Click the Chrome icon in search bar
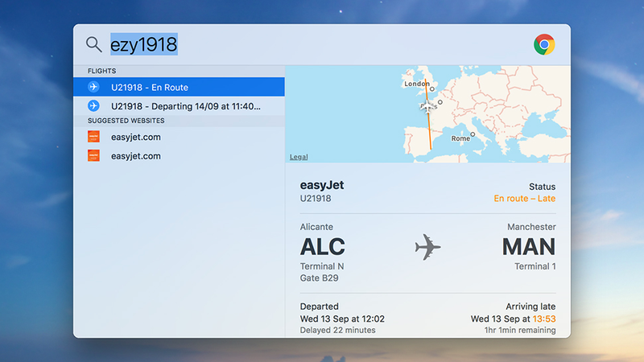The height and width of the screenshot is (362, 644). click(x=544, y=44)
